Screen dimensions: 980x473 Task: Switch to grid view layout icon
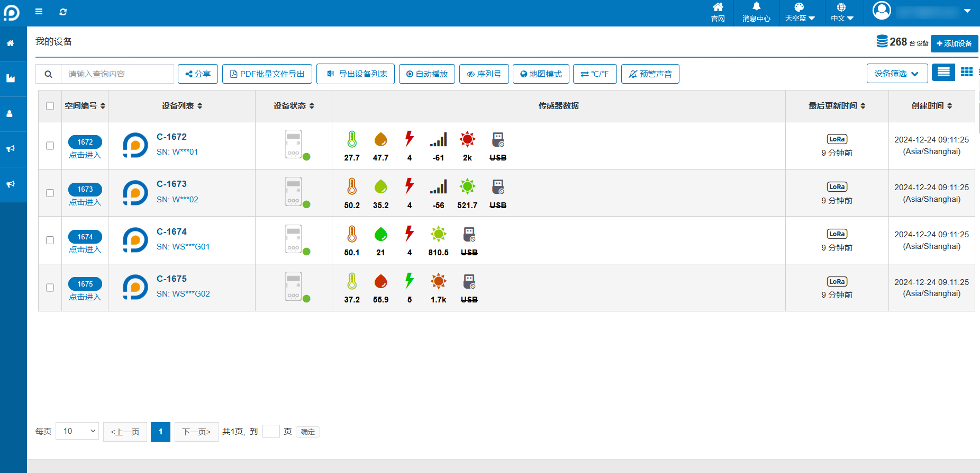point(967,72)
